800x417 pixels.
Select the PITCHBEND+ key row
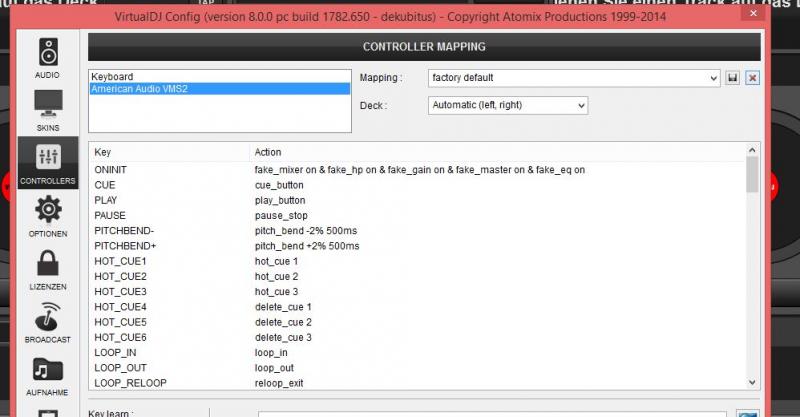pos(417,246)
